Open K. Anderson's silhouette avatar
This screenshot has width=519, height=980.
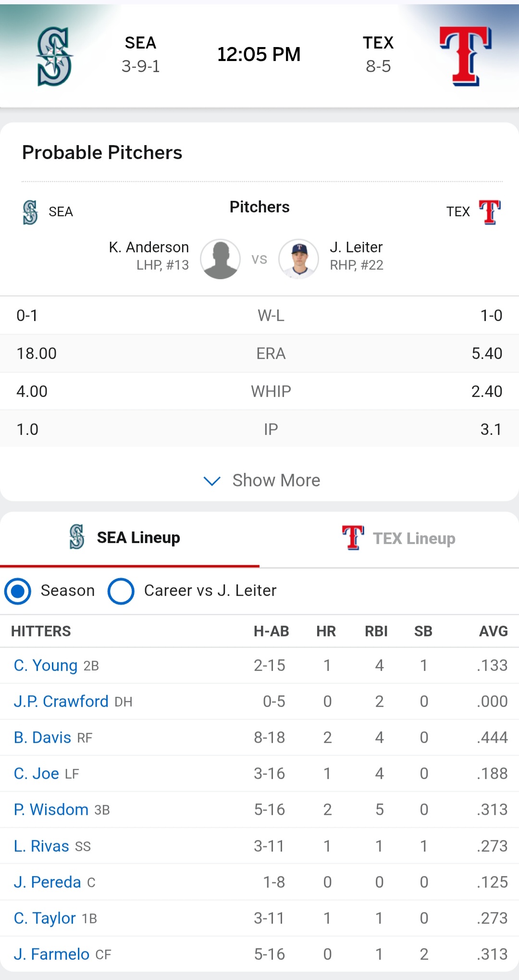click(221, 259)
